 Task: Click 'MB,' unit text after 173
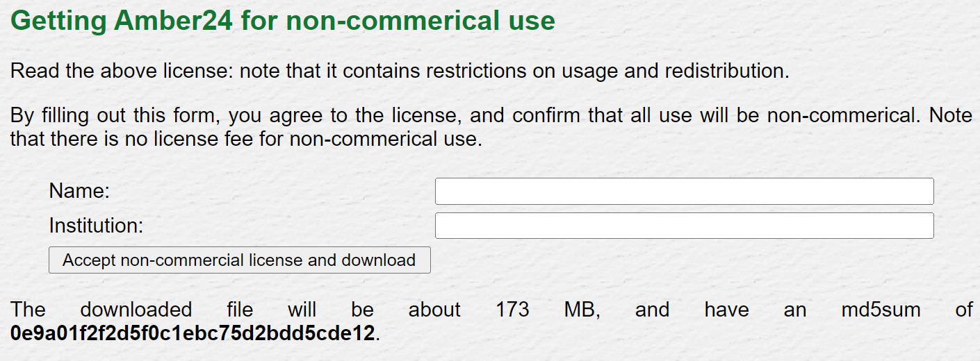pos(582,310)
